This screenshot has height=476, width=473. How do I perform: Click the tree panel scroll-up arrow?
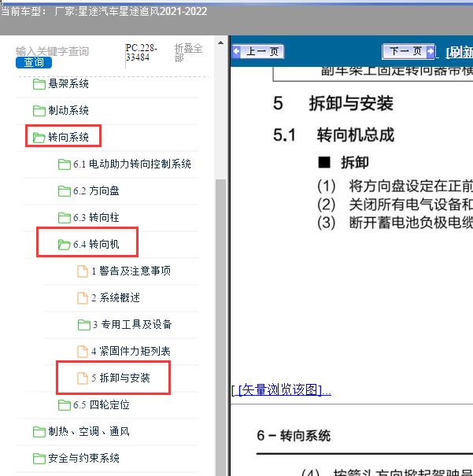tap(220, 42)
